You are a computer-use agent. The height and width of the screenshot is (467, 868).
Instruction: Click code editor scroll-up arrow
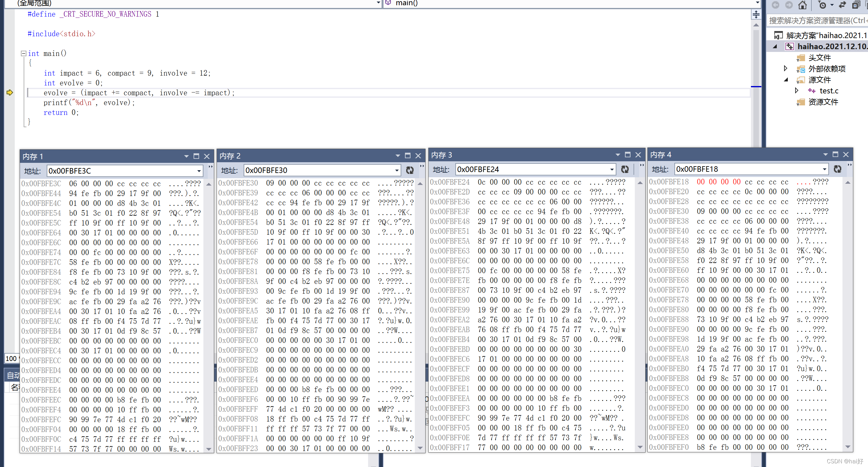[x=756, y=25]
